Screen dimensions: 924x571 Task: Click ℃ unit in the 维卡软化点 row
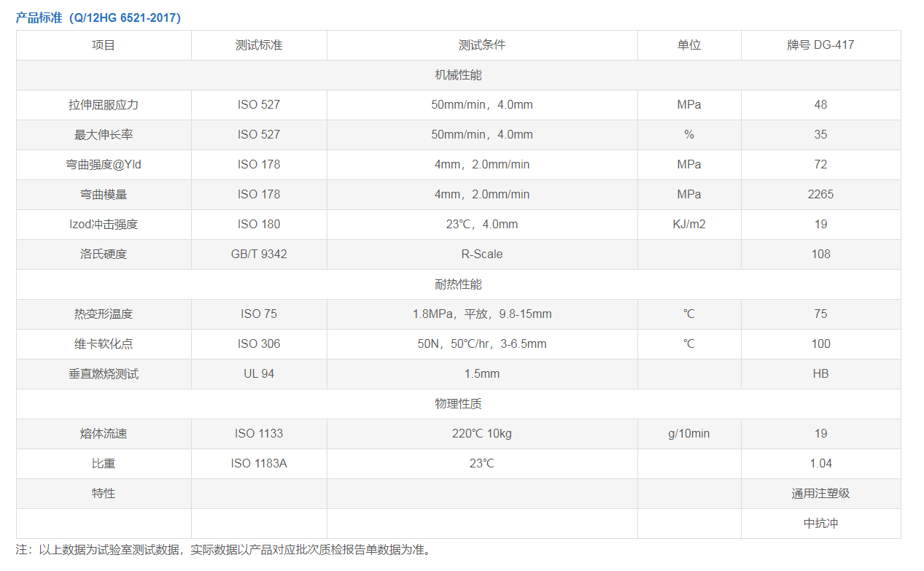pyautogui.click(x=689, y=344)
